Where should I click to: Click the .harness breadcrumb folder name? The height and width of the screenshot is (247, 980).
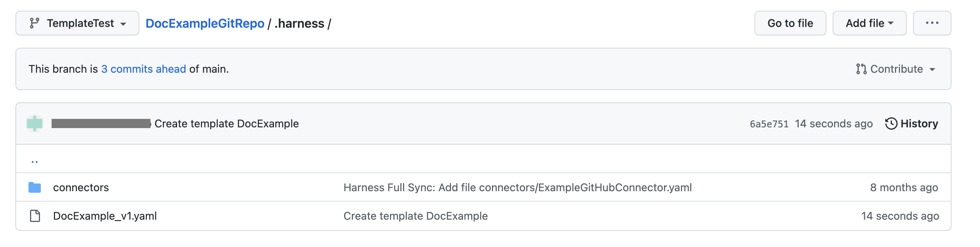point(299,23)
